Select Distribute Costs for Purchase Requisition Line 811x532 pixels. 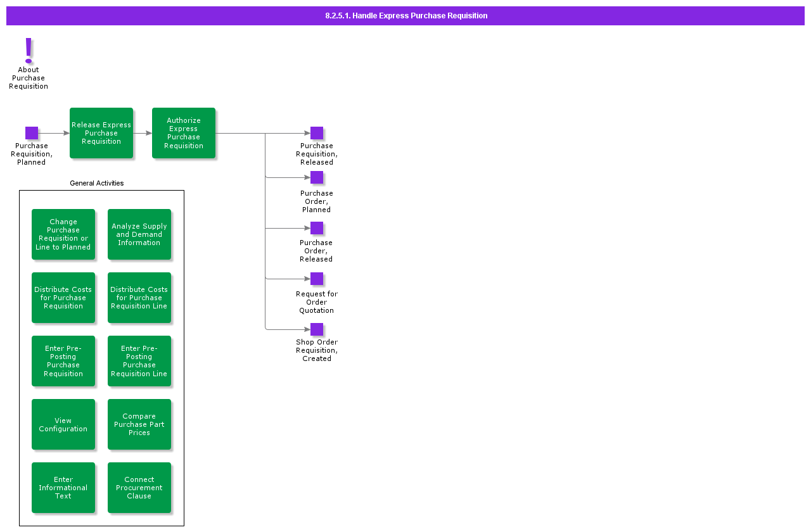(139, 298)
